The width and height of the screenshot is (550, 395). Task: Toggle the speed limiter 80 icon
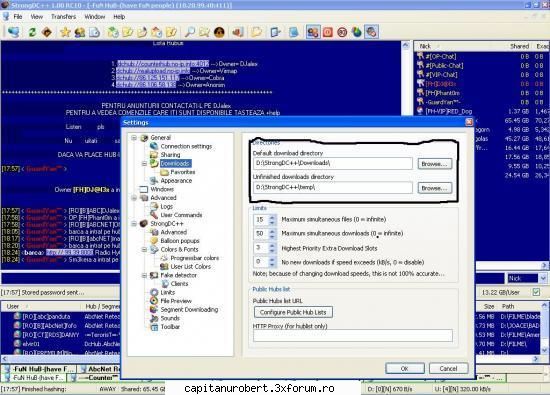(x=342, y=32)
